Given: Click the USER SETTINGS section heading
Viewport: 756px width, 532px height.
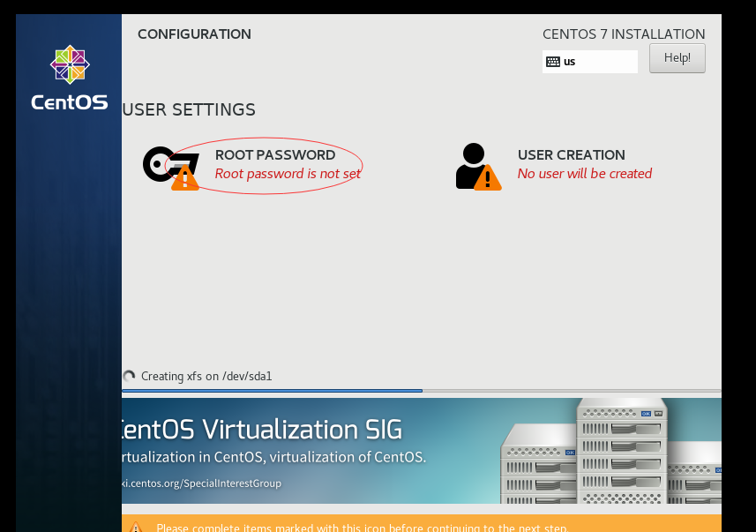Looking at the screenshot, I should (x=189, y=109).
